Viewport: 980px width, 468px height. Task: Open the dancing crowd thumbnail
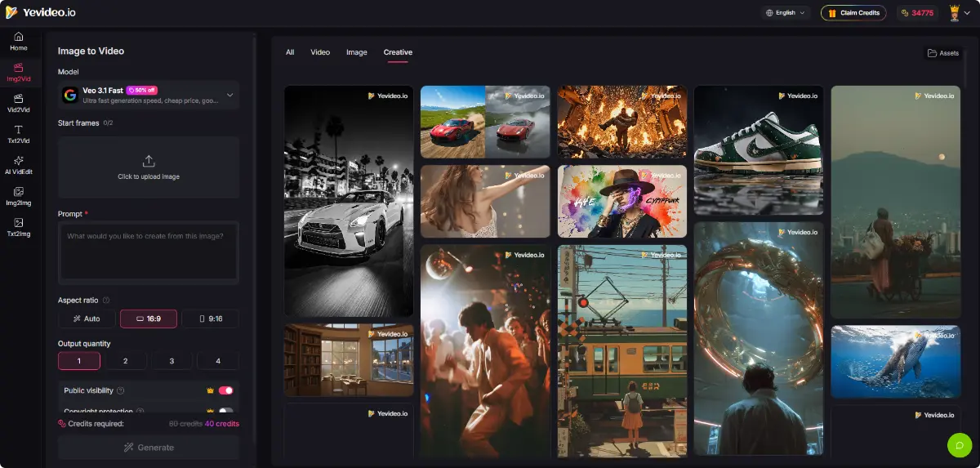tap(485, 351)
